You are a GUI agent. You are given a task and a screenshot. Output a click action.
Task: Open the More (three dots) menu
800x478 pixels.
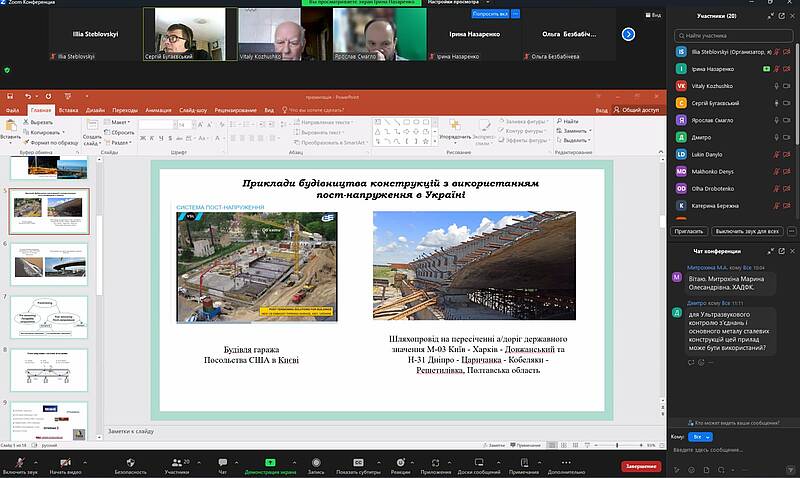(566, 462)
